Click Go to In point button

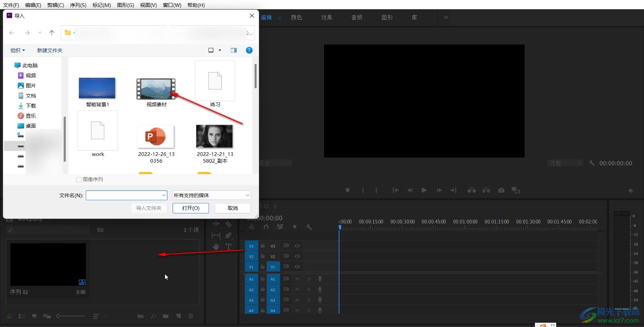(396, 190)
